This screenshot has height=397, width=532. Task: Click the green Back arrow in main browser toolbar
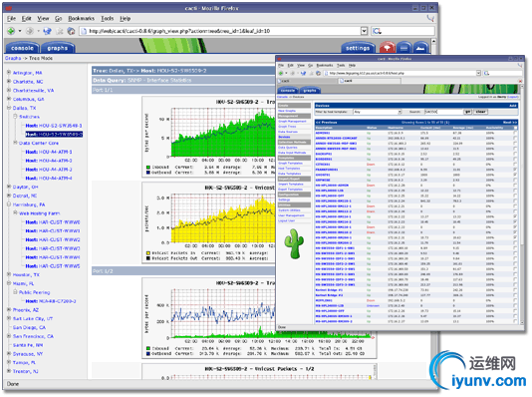pos(11,31)
